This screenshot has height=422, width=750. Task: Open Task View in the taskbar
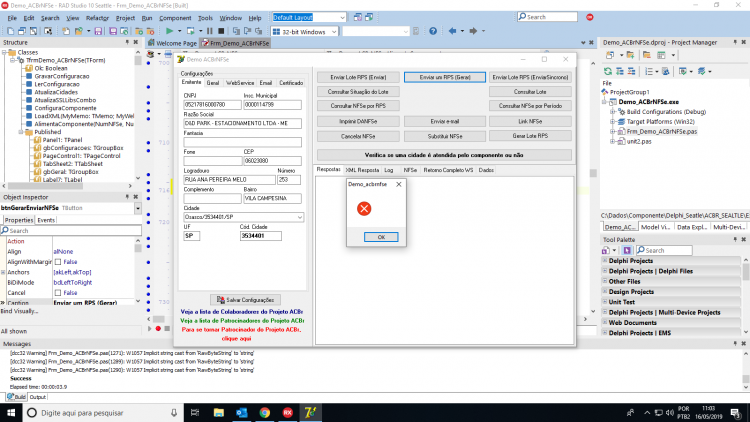[x=195, y=412]
